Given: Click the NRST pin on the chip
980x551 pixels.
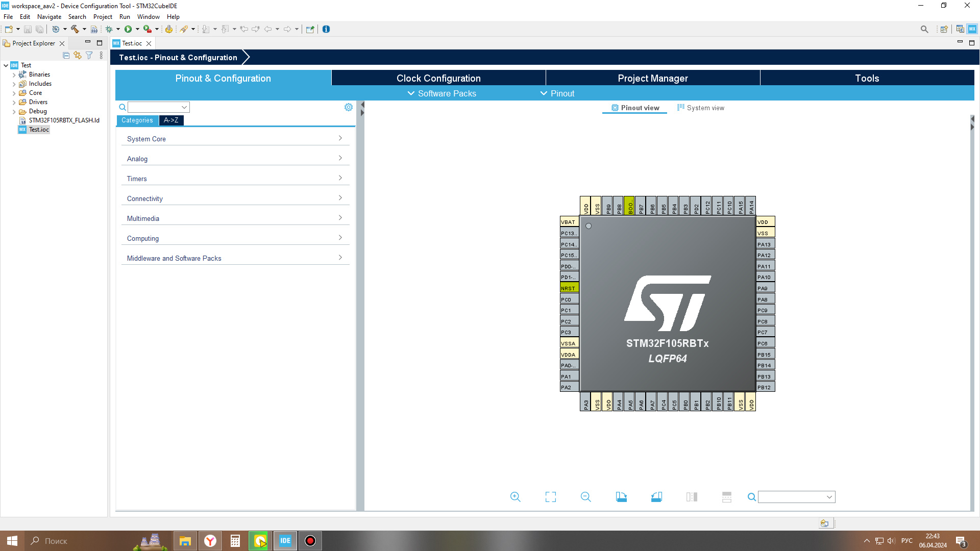Looking at the screenshot, I should 569,288.
